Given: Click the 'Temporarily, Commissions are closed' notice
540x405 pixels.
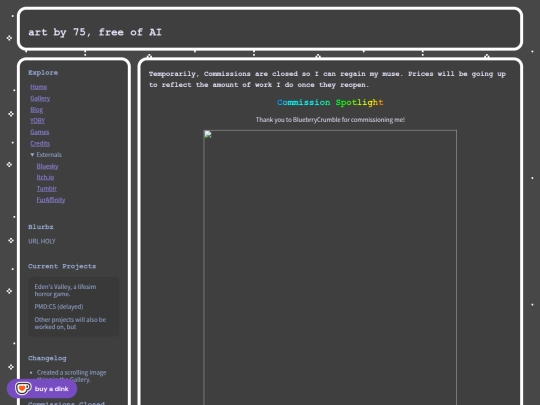Looking at the screenshot, I should point(327,79).
